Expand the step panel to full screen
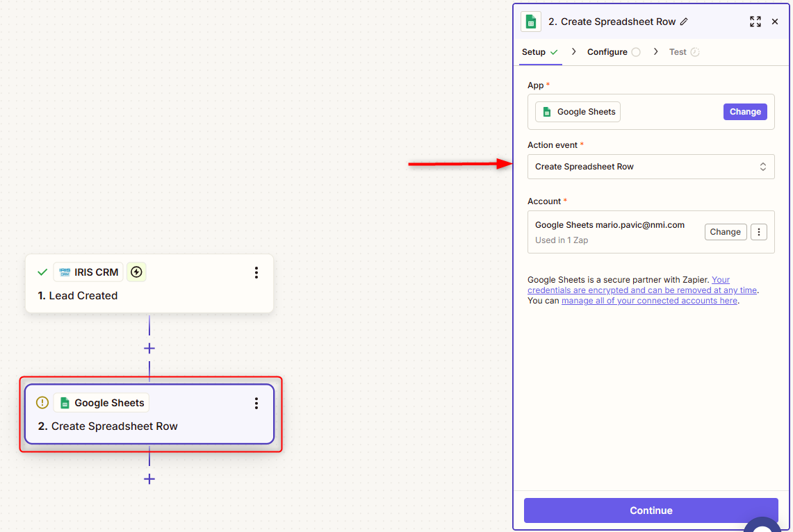 point(755,22)
